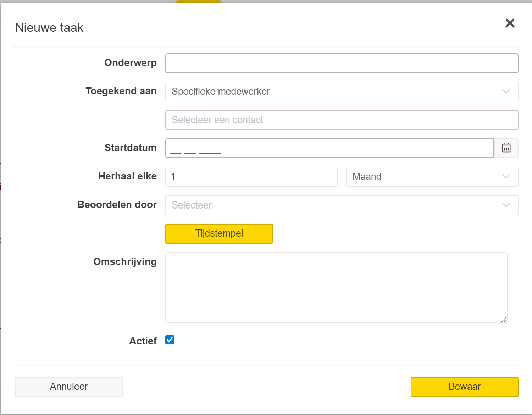Image resolution: width=532 pixels, height=415 pixels.
Task: Click the Annuleer button
Action: point(69,387)
